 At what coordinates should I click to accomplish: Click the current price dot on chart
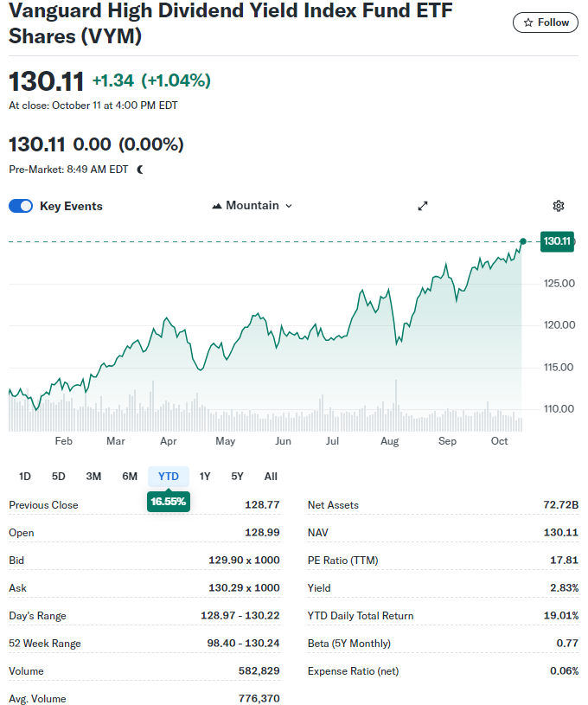[523, 241]
